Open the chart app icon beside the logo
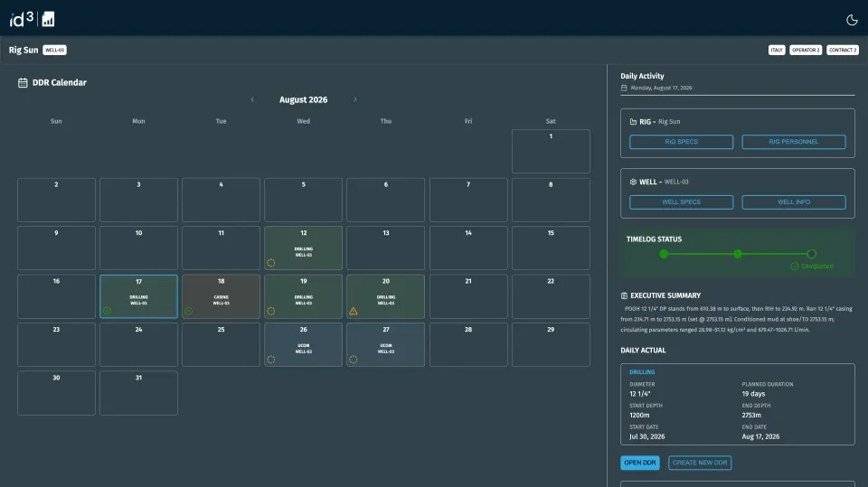The height and width of the screenshot is (487, 868). [x=48, y=19]
